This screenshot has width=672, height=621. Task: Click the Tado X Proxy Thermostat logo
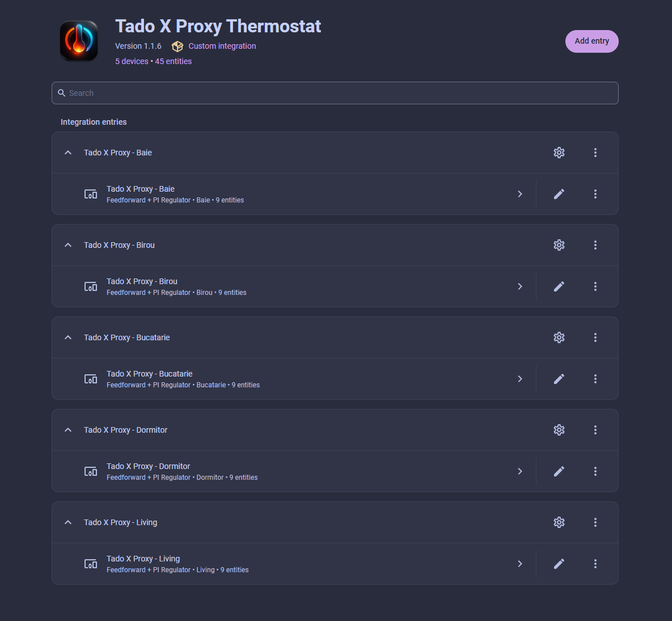79,41
